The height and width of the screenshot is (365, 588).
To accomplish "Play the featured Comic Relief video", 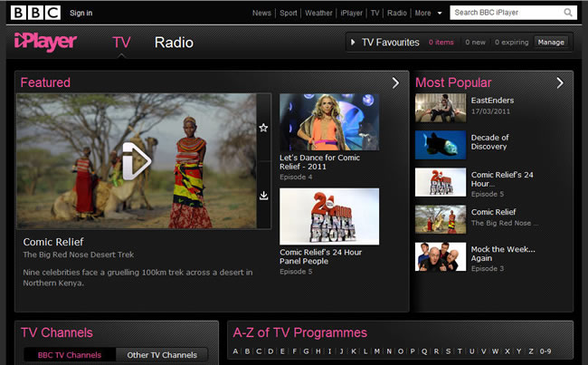I will [x=137, y=161].
